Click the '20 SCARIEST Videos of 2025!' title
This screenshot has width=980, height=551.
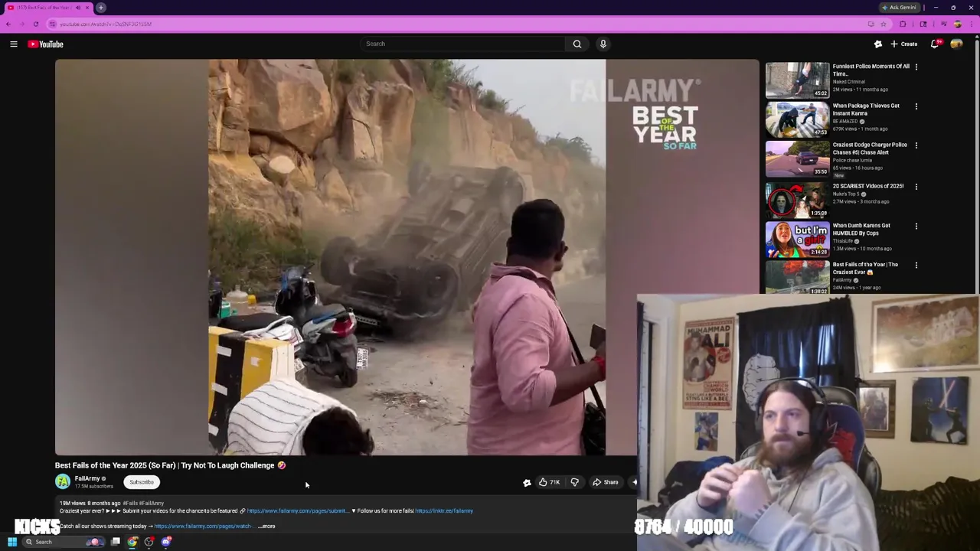tap(868, 186)
